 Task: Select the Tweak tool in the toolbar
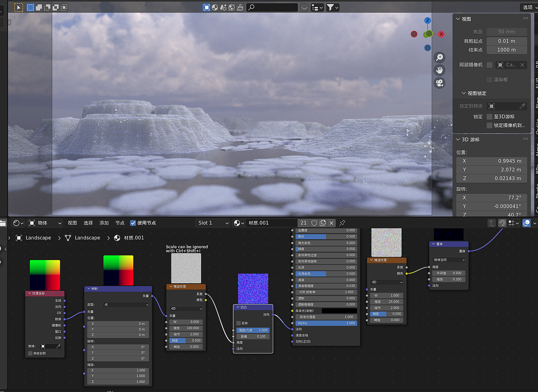coord(18,7)
